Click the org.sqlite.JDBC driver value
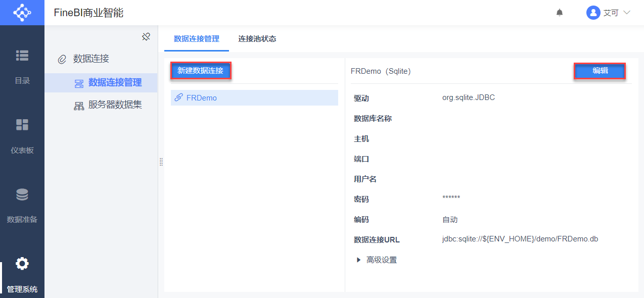The height and width of the screenshot is (298, 644). [x=469, y=97]
